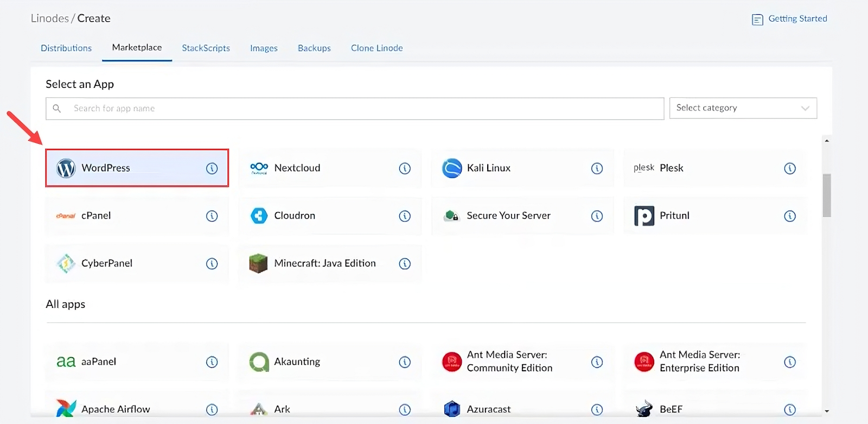Click the app list scrollbar thumb
Screen dimensions: 868x424
pos(827,195)
